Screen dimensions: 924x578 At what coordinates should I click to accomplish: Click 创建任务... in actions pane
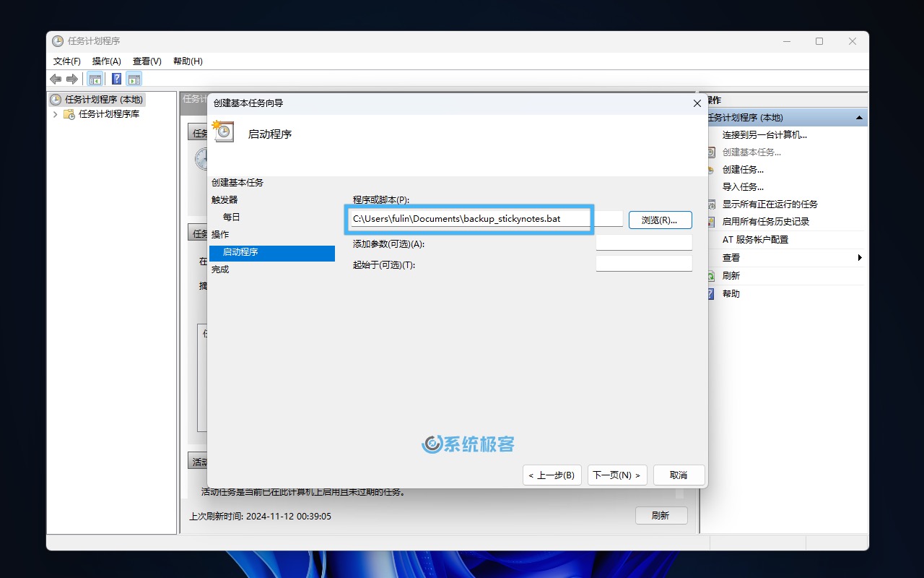click(743, 169)
